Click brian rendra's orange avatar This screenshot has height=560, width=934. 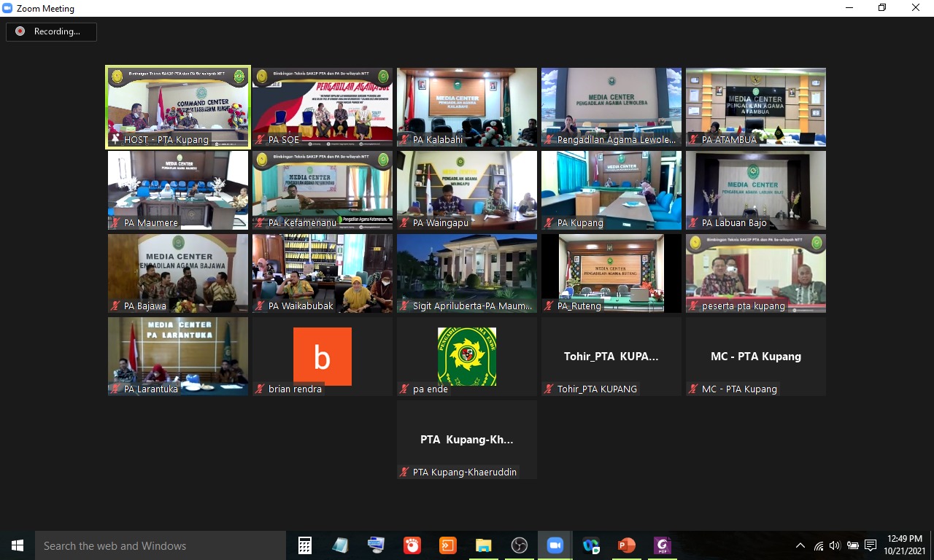[323, 357]
